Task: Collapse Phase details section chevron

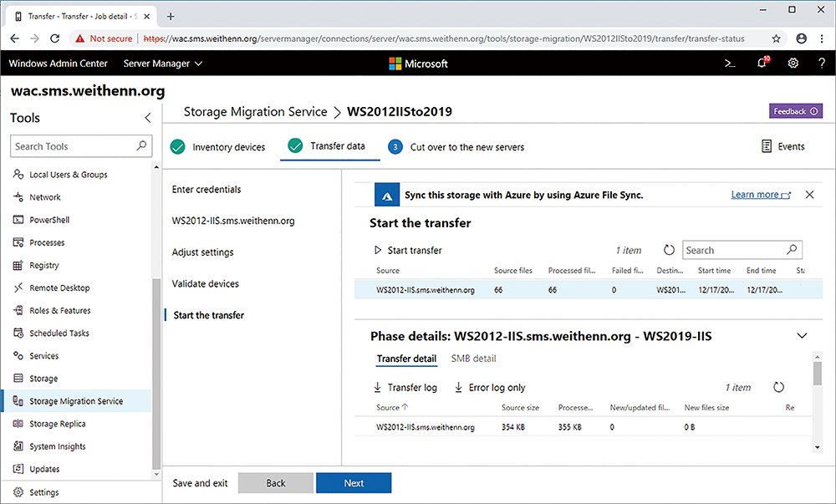Action: tap(802, 336)
